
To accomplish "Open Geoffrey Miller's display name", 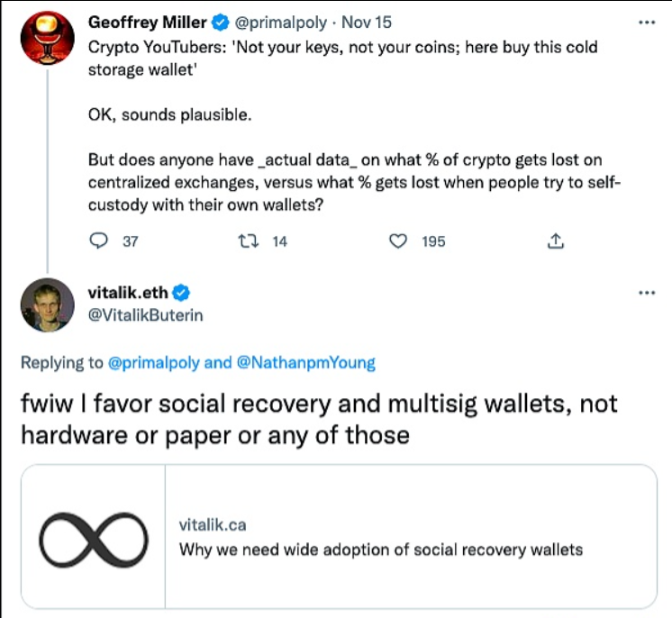I will point(150,23).
